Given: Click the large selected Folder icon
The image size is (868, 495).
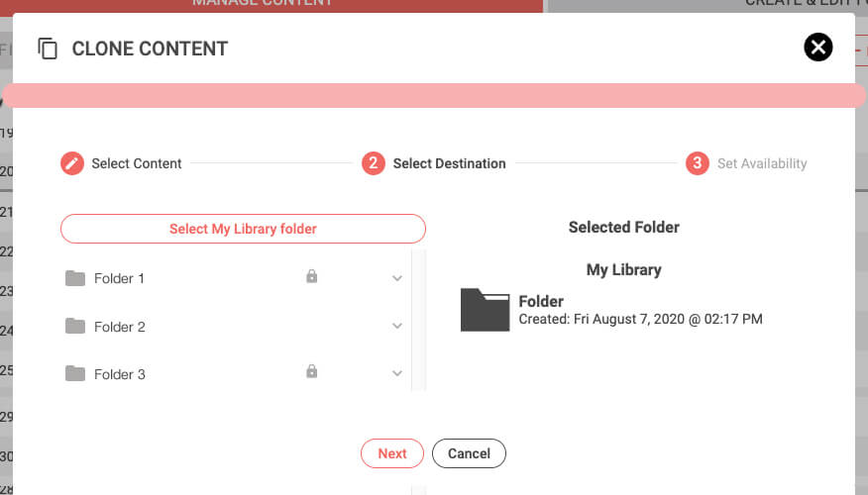Looking at the screenshot, I should pyautogui.click(x=485, y=310).
